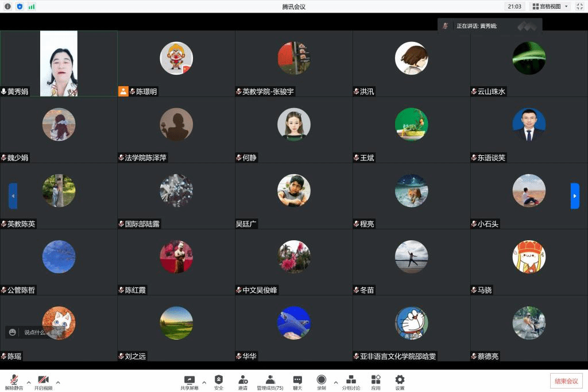Click the 邀请 (Invite) icon

tap(242, 381)
